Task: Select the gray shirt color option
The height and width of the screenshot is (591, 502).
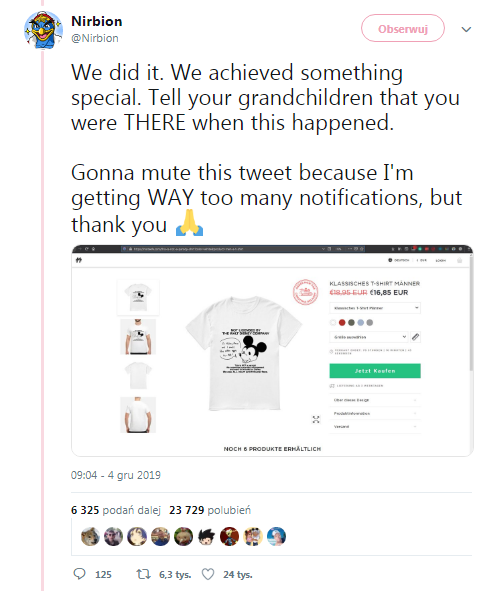Action: pos(370,323)
